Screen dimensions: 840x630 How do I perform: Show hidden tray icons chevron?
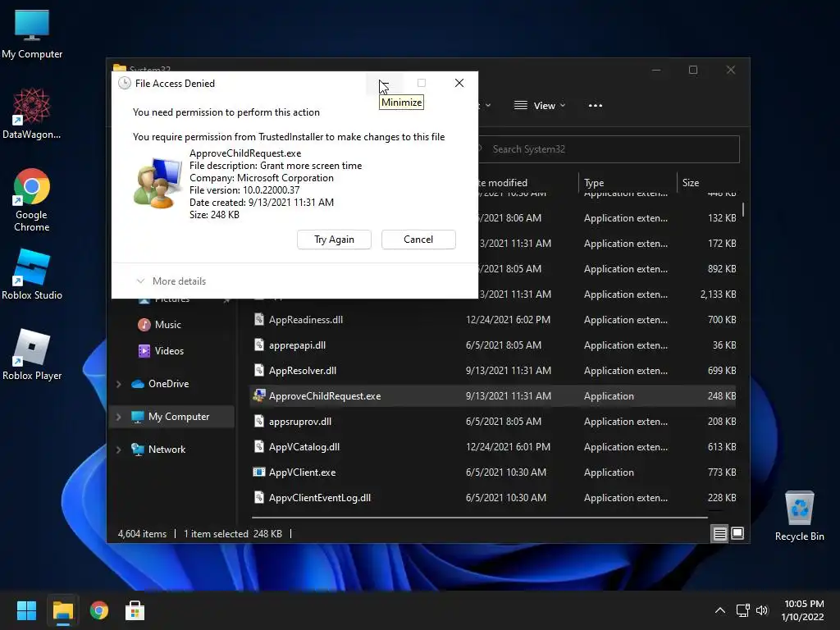[x=720, y=610]
